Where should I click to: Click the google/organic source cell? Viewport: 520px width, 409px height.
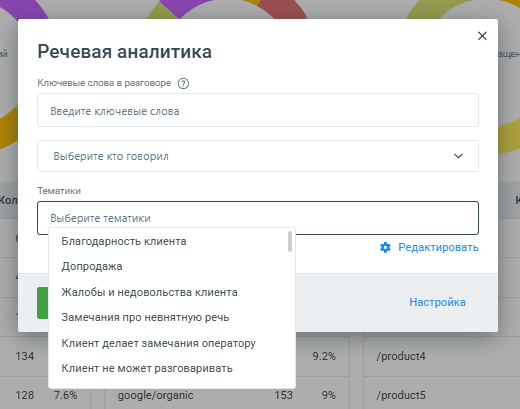(x=155, y=395)
